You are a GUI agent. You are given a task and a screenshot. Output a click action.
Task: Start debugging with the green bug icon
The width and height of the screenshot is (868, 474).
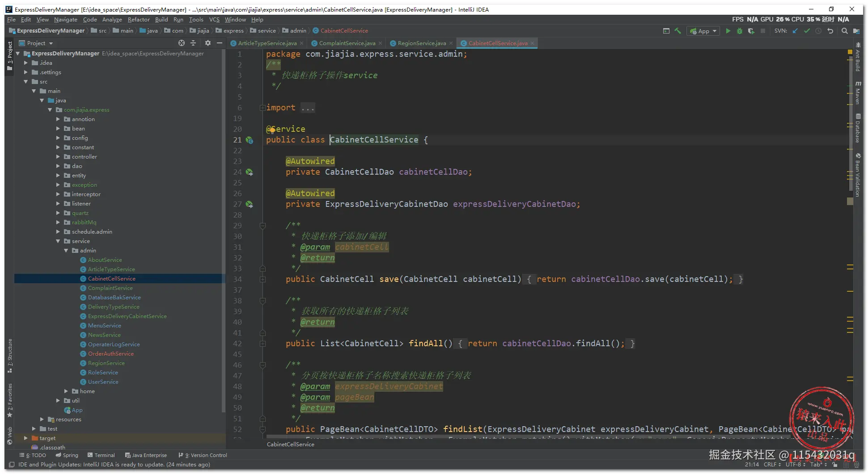[740, 31]
